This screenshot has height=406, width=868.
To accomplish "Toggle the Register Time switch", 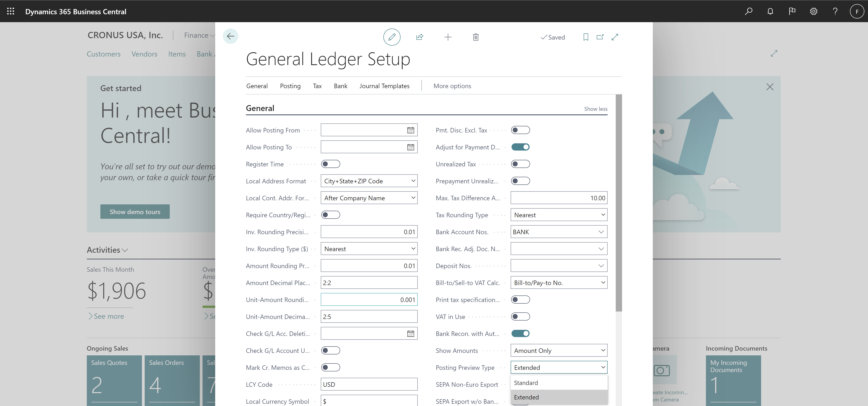I will (x=330, y=164).
